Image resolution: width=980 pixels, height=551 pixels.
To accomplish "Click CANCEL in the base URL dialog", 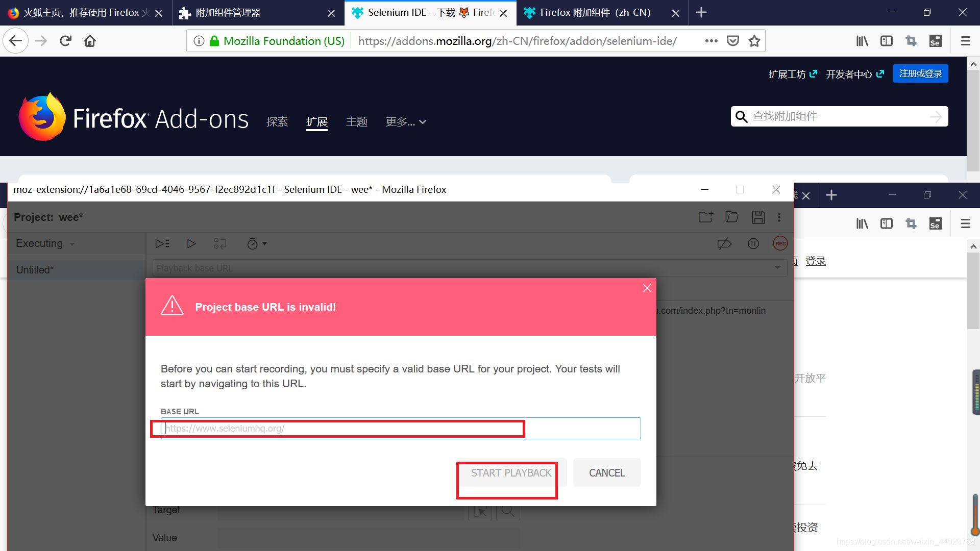I will (607, 473).
